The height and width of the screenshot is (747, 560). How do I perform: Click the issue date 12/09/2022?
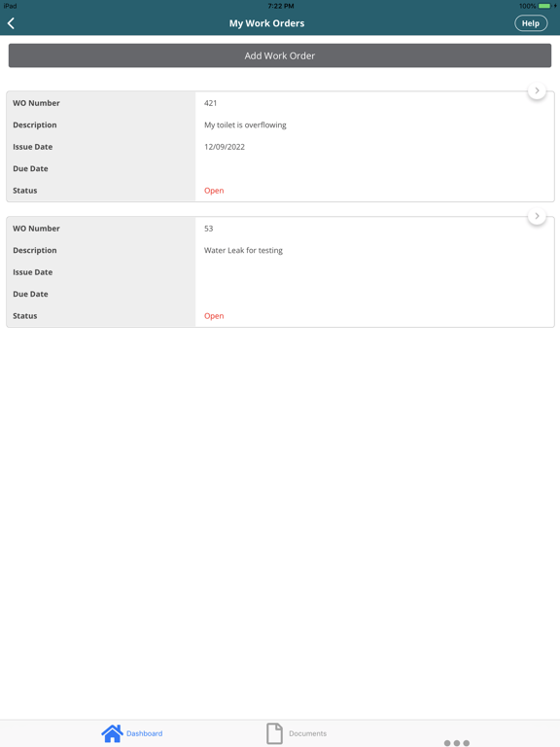(225, 147)
